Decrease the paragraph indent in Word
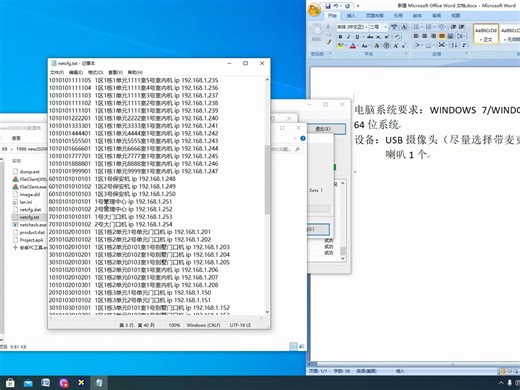This screenshot has height=390, width=520. coord(453,27)
